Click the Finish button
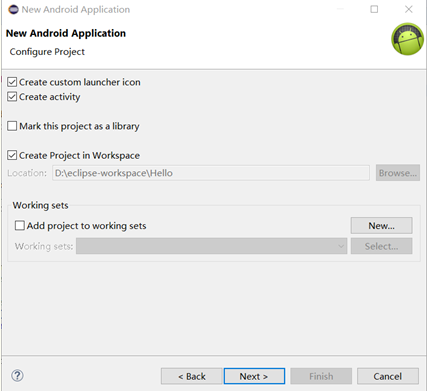The image size is (427, 391). pos(321,376)
